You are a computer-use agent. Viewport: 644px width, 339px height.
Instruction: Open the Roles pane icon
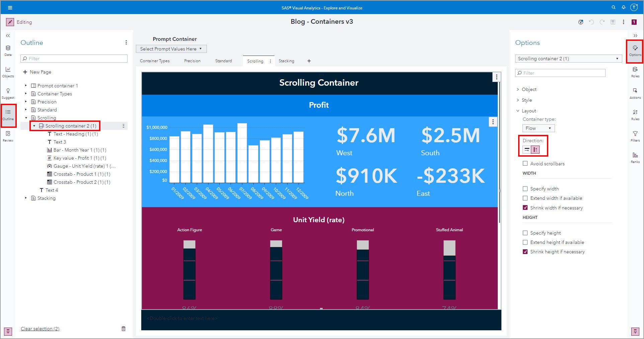[635, 72]
